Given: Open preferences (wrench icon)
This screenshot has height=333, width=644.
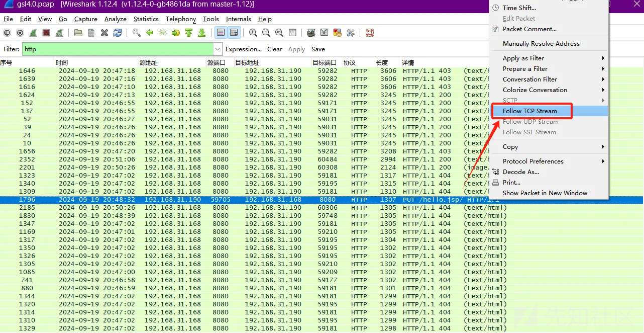Looking at the screenshot, I should 351,33.
